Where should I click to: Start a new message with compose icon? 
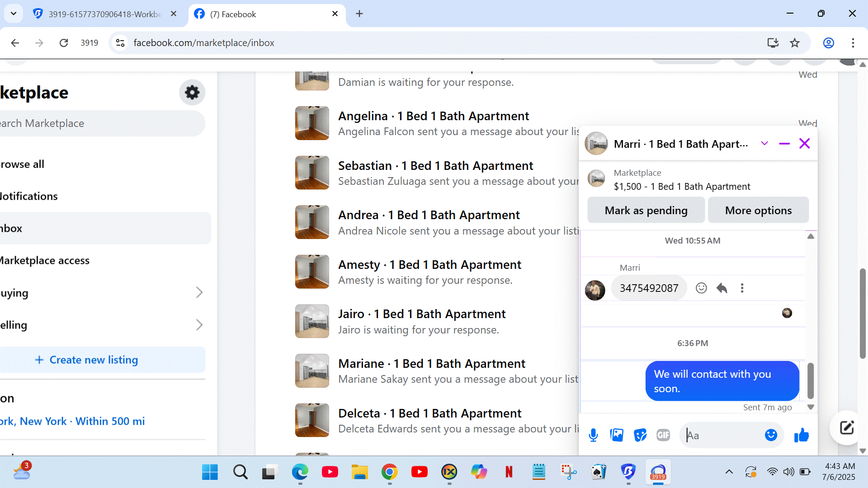point(846,427)
